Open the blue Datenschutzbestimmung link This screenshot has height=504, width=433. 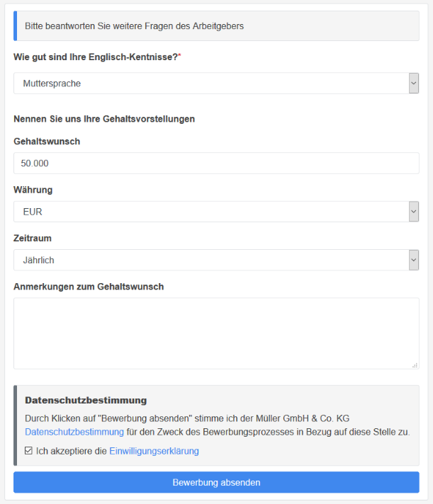pyautogui.click(x=74, y=432)
